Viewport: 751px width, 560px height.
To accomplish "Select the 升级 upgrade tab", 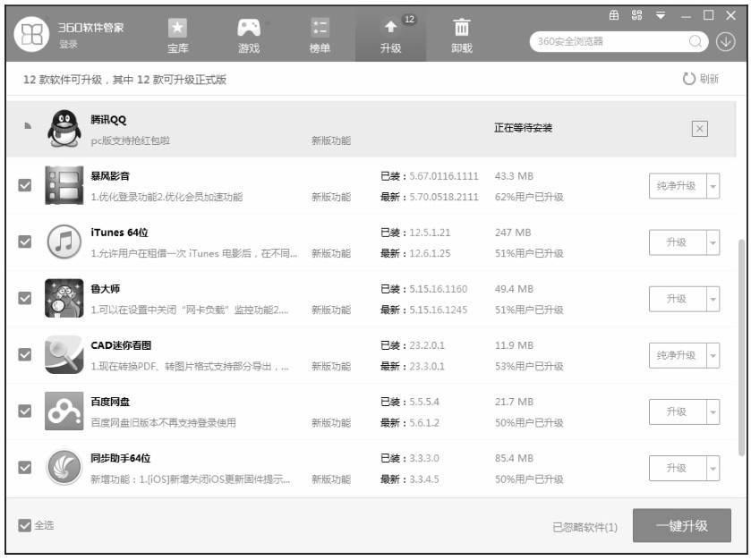I will (x=390, y=36).
